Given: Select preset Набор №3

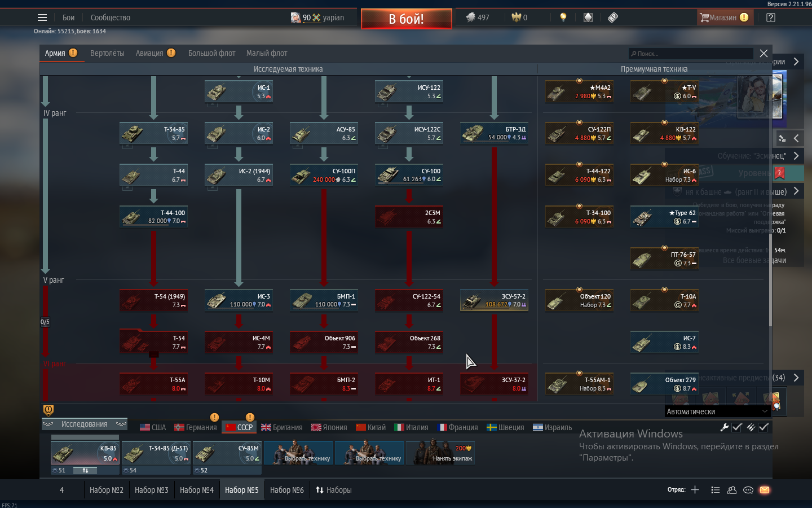Looking at the screenshot, I should pos(152,490).
